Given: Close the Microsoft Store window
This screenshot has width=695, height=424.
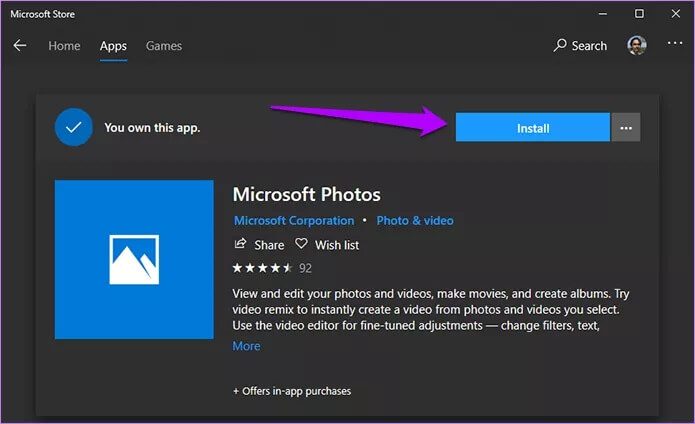Looking at the screenshot, I should (675, 14).
